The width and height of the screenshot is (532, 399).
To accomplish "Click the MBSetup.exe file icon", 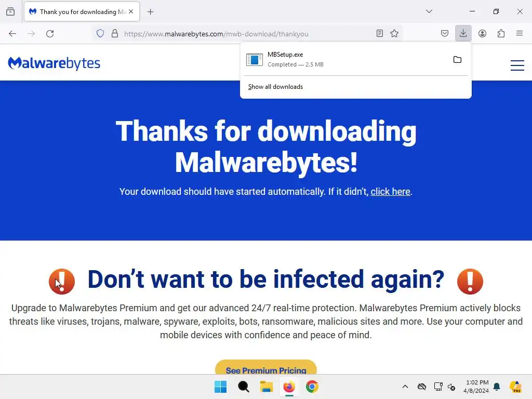I will [x=255, y=60].
